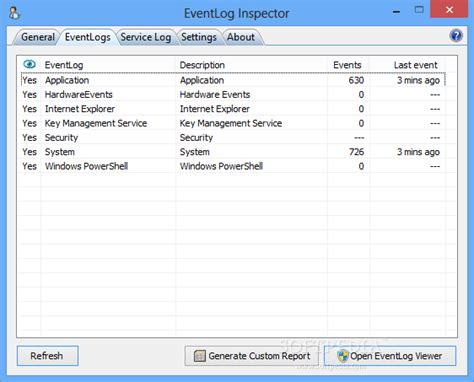Toggle the Yes value for Key Management Service row
The height and width of the screenshot is (382, 474).
(29, 123)
